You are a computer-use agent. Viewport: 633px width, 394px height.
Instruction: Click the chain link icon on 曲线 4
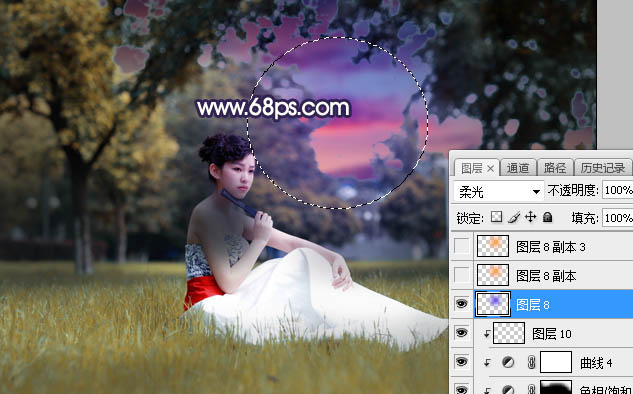click(x=531, y=363)
